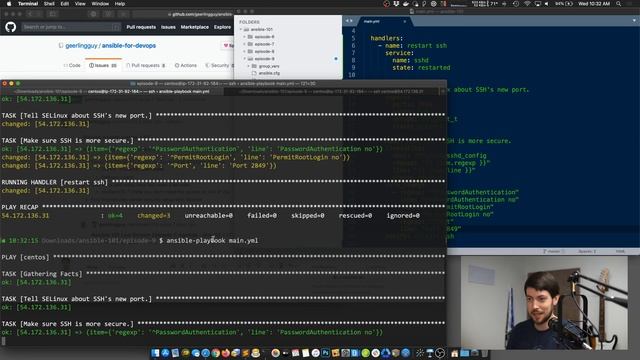Viewport: 640px width, 360px height.
Task: Click the battery status in menu bar
Action: (564, 4)
